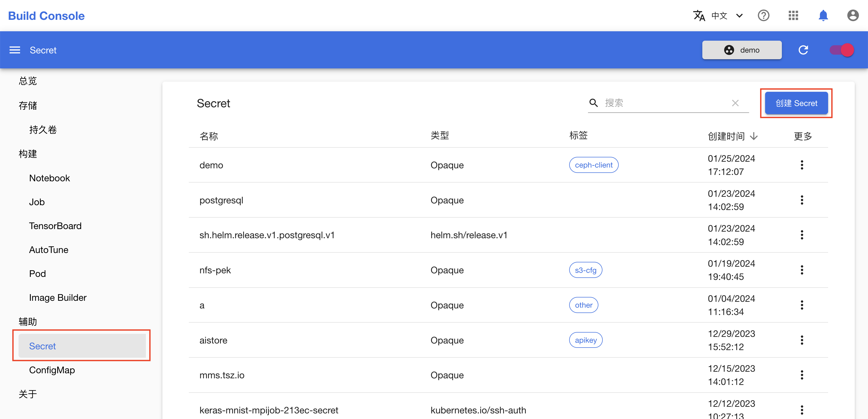This screenshot has width=868, height=419.
Task: Click the refresh icon in blue bar
Action: click(803, 50)
